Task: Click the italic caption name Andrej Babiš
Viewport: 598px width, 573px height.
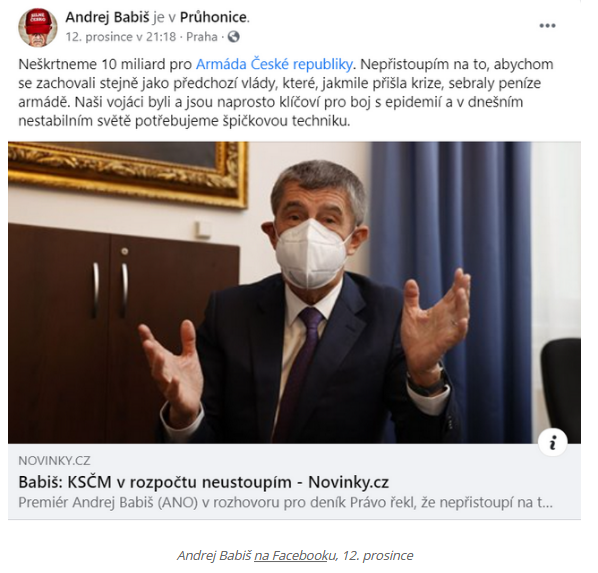Action: pos(214,555)
